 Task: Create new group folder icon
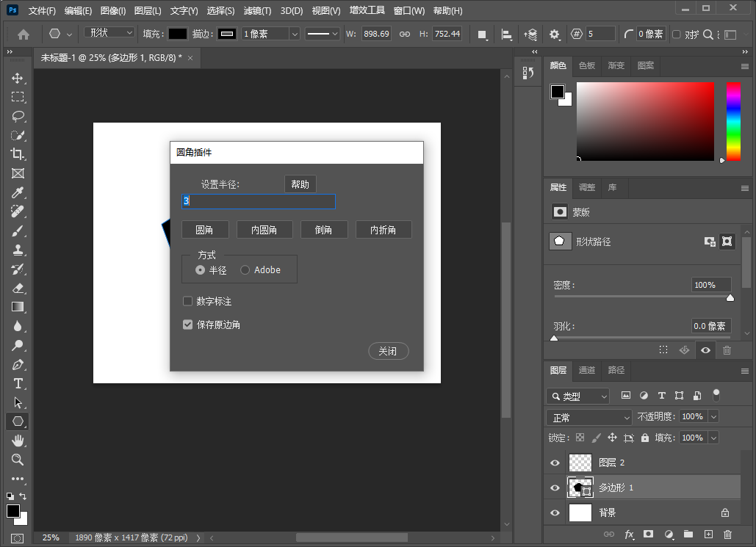tap(688, 534)
